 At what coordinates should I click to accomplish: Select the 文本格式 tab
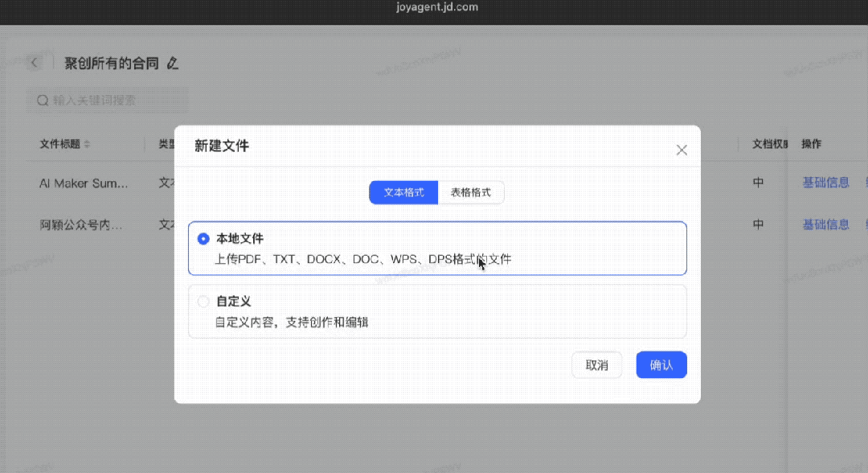pos(403,193)
